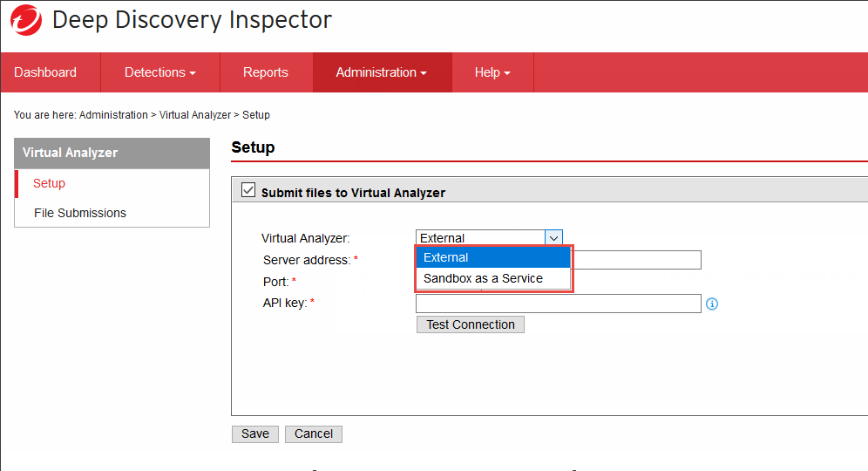The width and height of the screenshot is (868, 471).
Task: Click the Virtual Analyzer dropdown arrow
Action: [x=553, y=237]
